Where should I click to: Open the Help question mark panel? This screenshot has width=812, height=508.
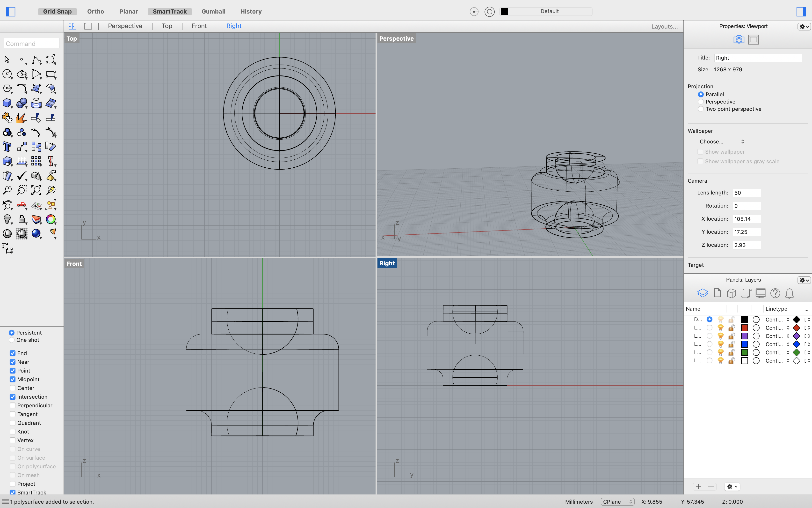click(775, 293)
